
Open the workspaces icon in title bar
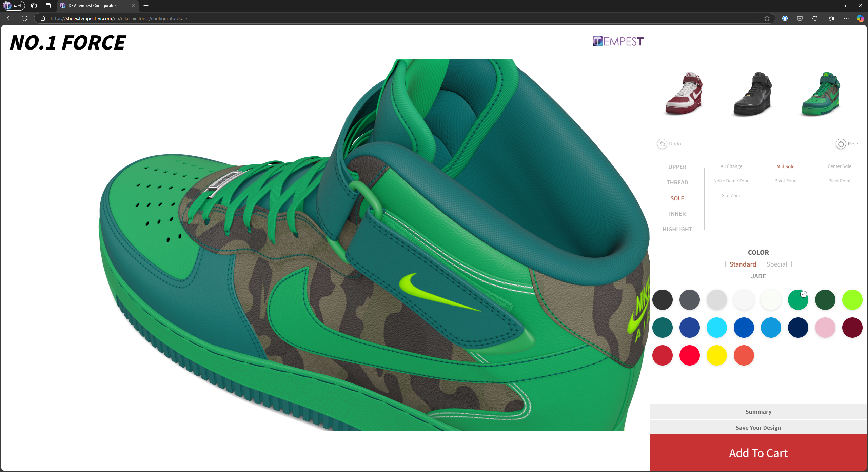click(34, 6)
